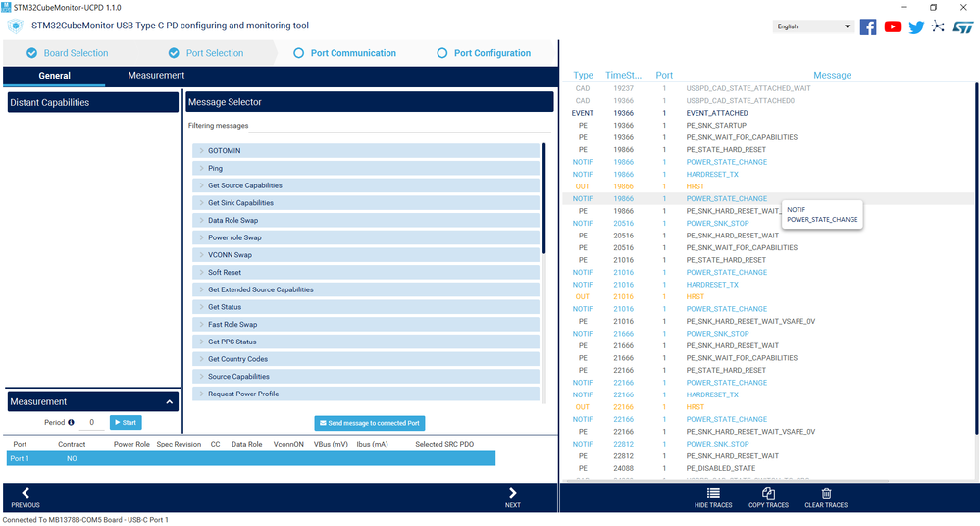Click the Period info icon
The width and height of the screenshot is (980, 526).
click(71, 422)
